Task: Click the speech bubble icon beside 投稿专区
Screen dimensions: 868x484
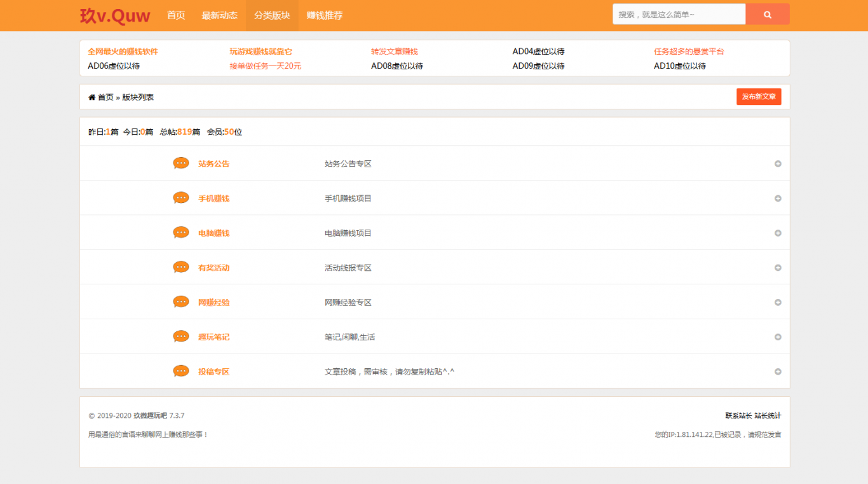Action: (x=181, y=371)
